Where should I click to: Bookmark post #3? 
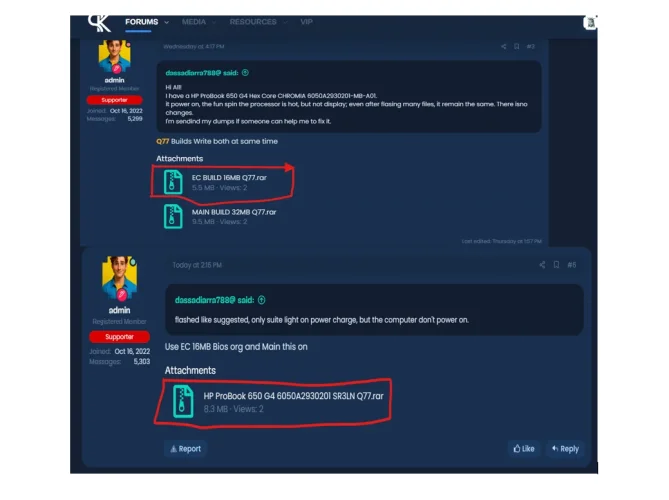coord(517,46)
